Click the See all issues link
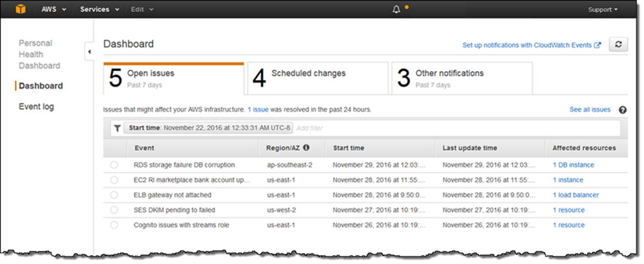 (590, 110)
